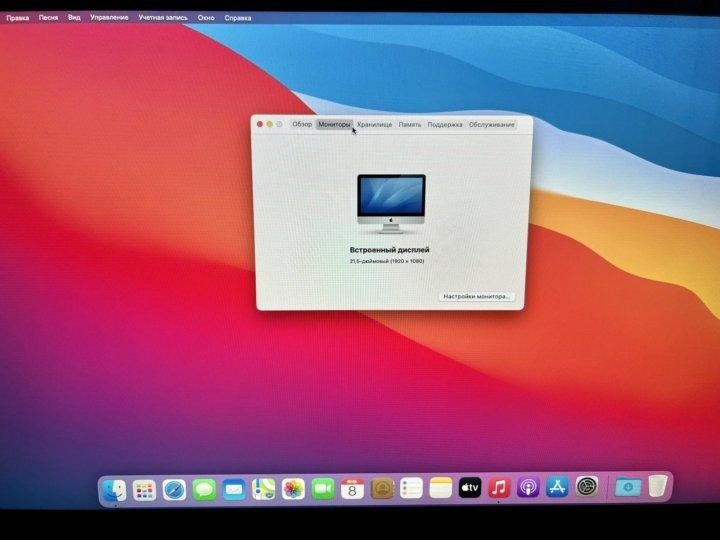
Task: Open the Управление menu
Action: coord(109,17)
